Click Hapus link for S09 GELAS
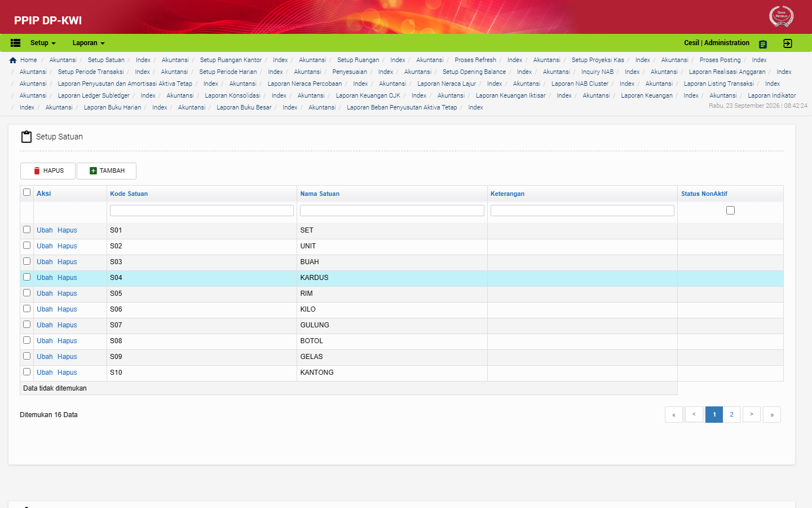This screenshot has height=508, width=812. click(x=67, y=357)
